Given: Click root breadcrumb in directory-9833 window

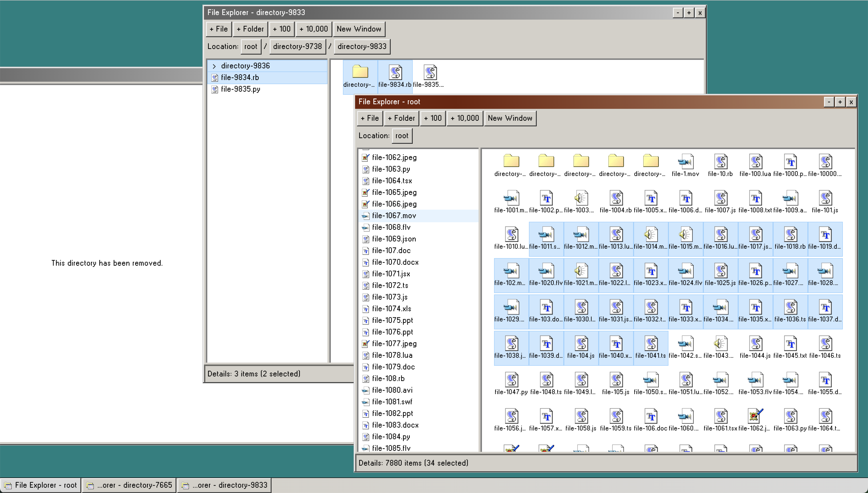Looking at the screenshot, I should [250, 46].
